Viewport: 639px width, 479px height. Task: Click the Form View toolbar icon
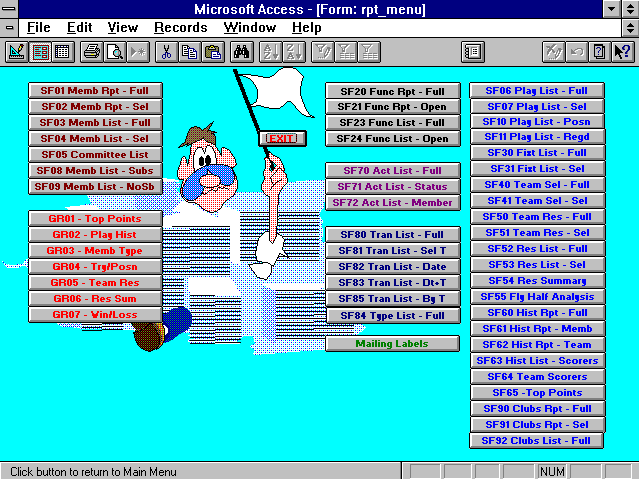(40, 51)
